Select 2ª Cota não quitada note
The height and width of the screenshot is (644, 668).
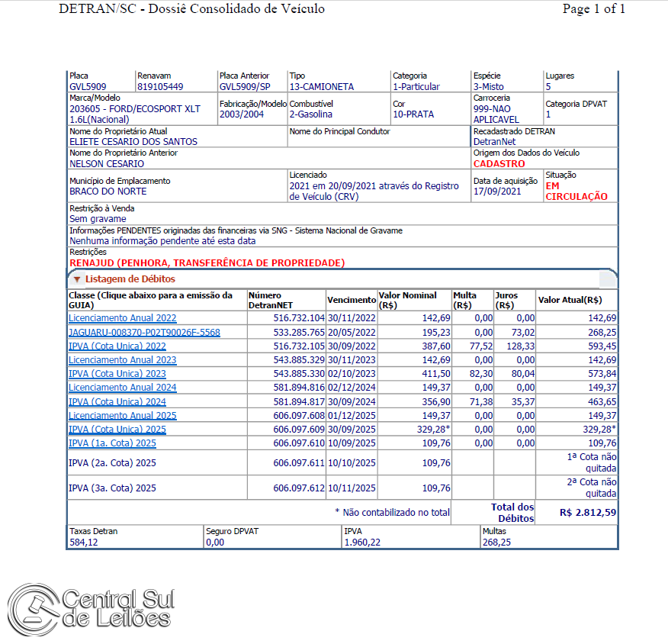(x=592, y=488)
